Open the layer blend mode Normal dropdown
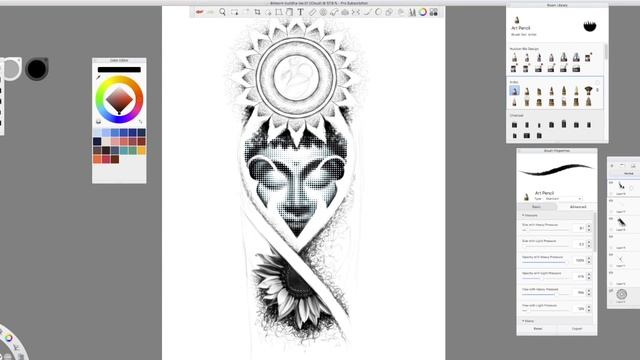The image size is (640, 360). pyautogui.click(x=629, y=173)
